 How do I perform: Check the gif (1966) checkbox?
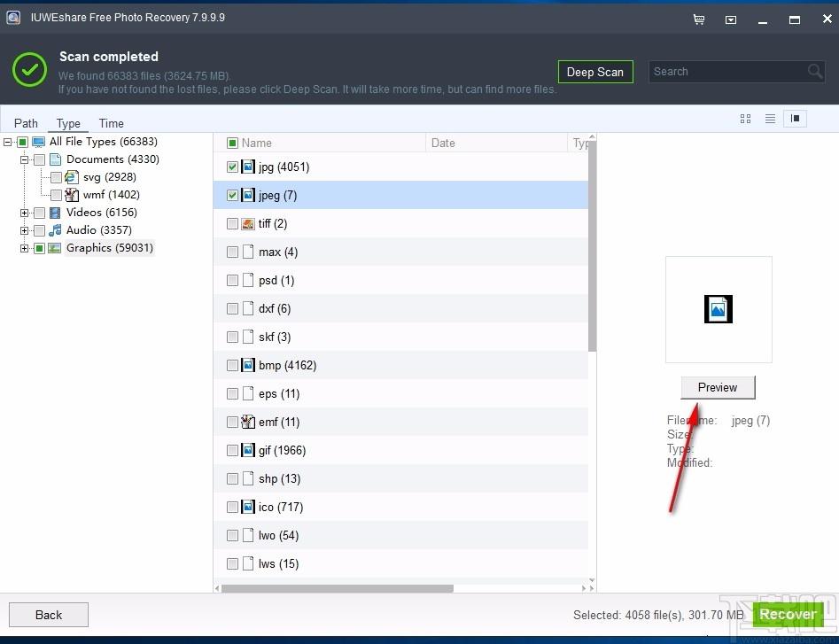(232, 450)
